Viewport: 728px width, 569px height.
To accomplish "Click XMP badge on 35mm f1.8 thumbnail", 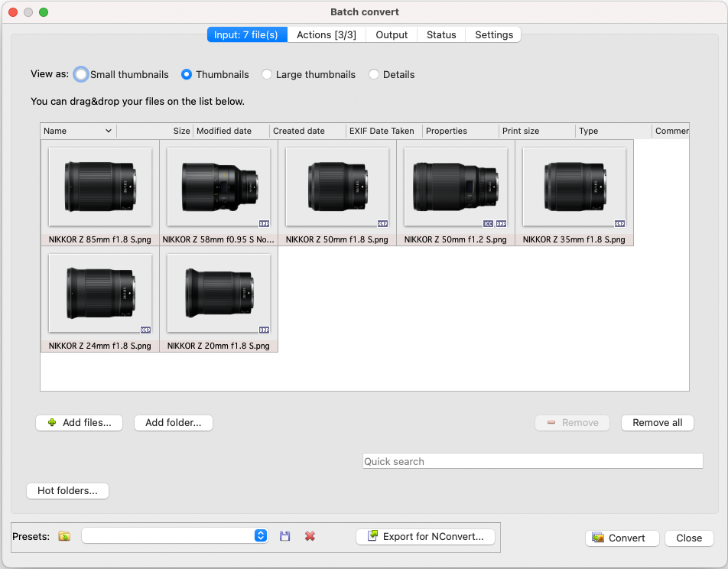I will 619,223.
